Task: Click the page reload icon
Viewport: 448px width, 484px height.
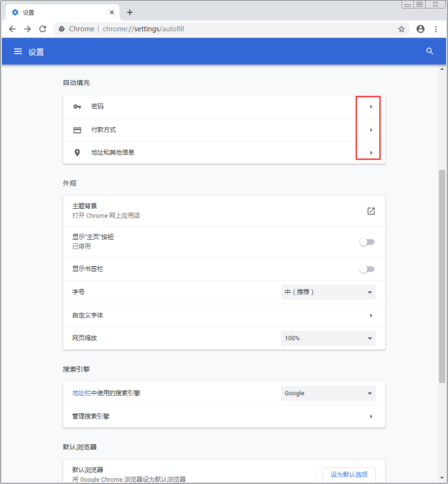Action: pos(43,29)
